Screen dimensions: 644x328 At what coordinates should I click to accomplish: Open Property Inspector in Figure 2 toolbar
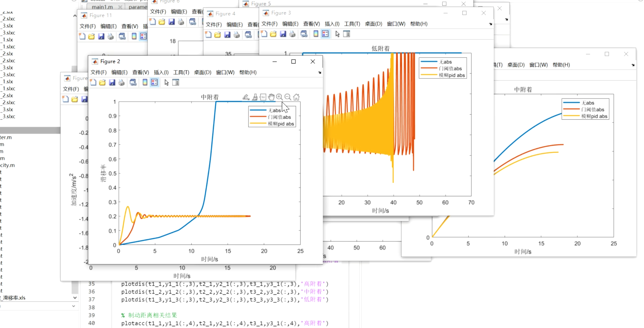(x=176, y=83)
